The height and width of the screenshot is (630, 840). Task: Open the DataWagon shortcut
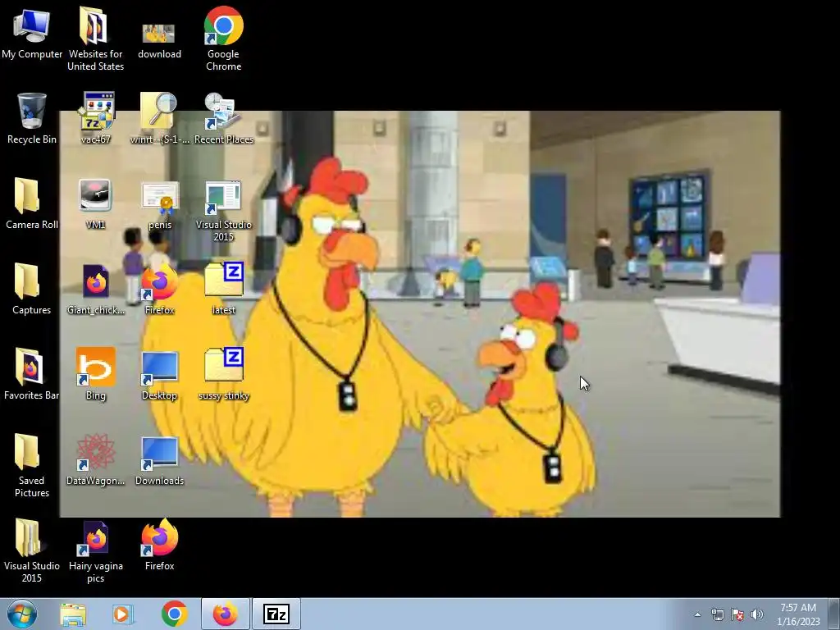click(95, 459)
